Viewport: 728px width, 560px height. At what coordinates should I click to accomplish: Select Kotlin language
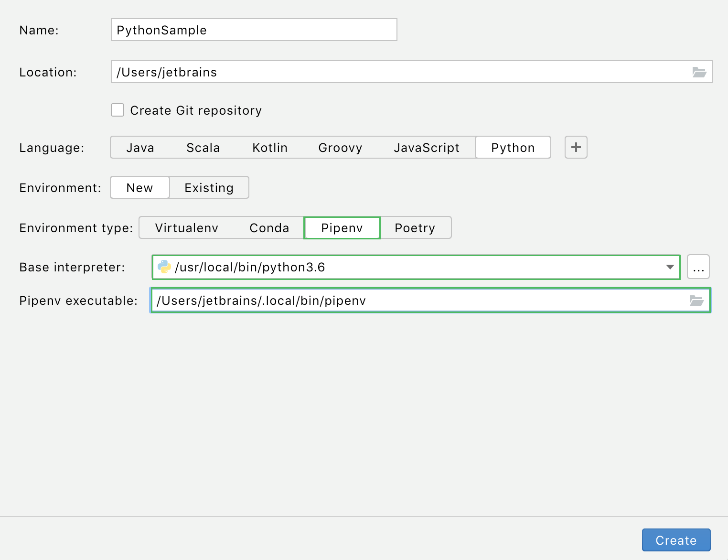pos(270,148)
